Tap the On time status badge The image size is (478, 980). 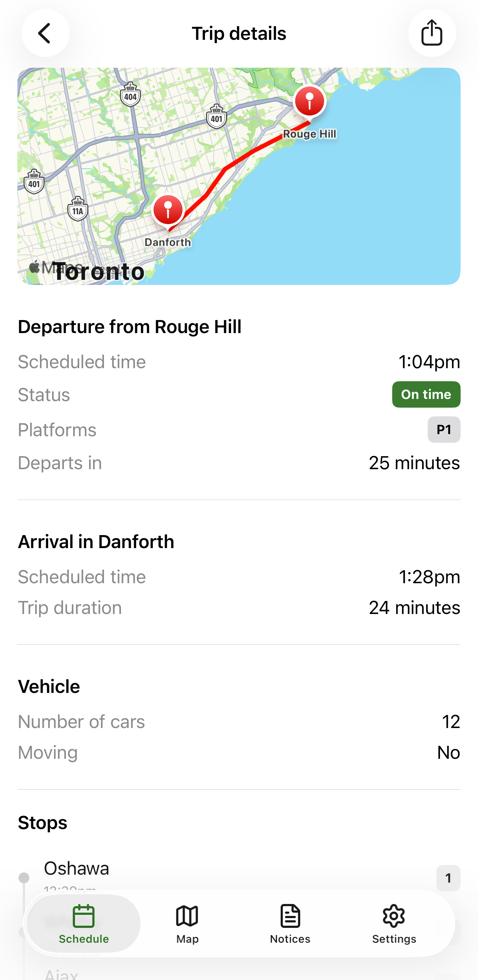(x=426, y=395)
